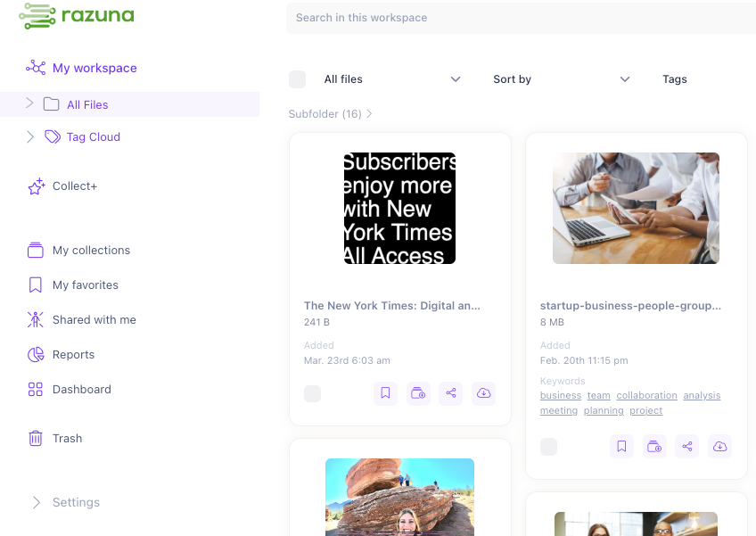Open My favorites
Viewport: 756px width, 536px height.
point(86,284)
